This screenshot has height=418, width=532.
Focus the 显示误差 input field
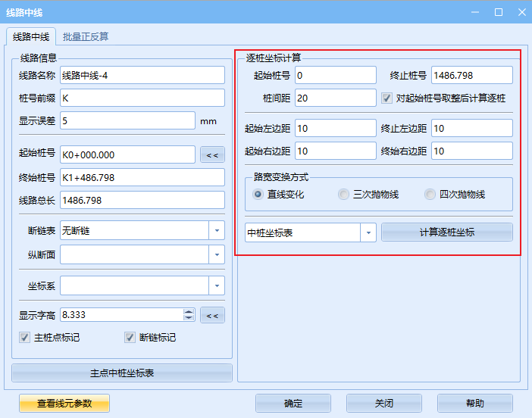[x=127, y=120]
